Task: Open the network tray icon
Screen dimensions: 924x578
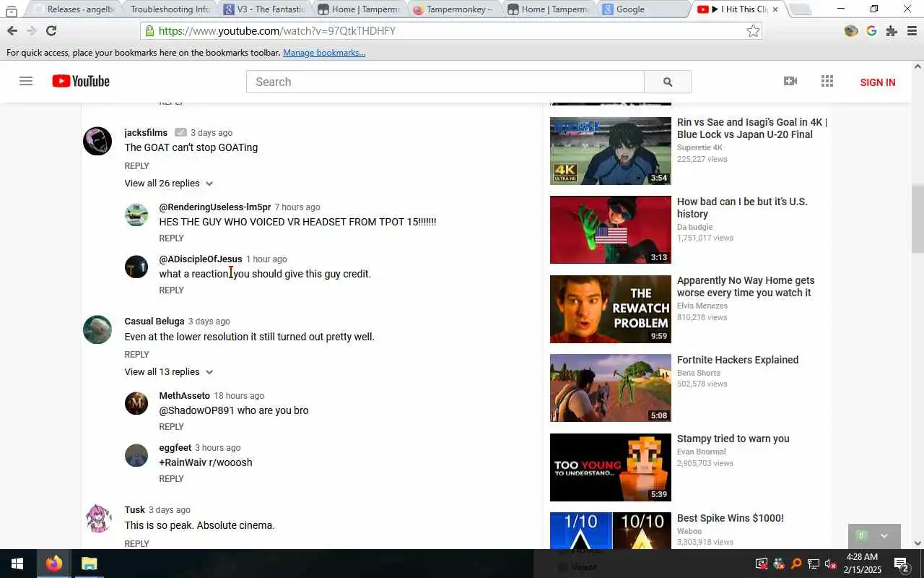Action: (x=814, y=564)
